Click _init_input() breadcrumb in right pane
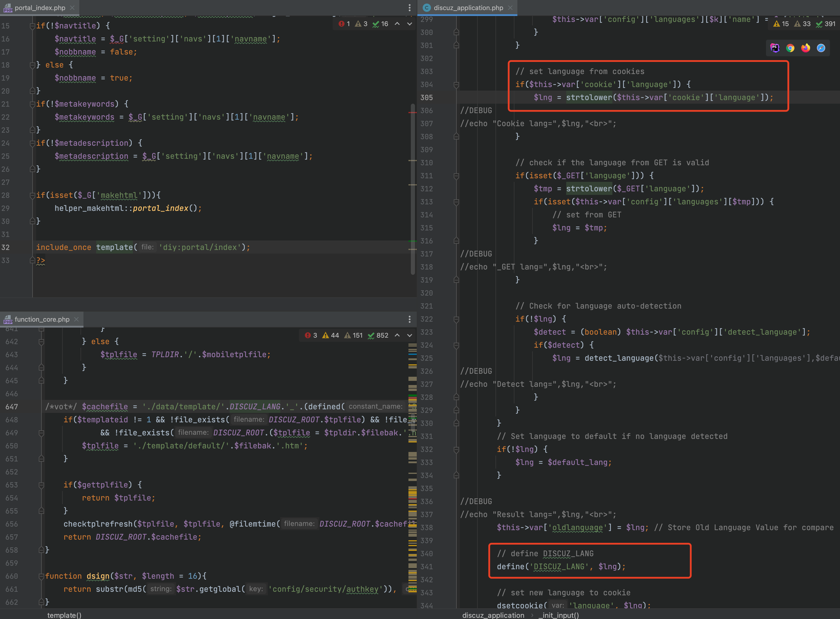 559,615
